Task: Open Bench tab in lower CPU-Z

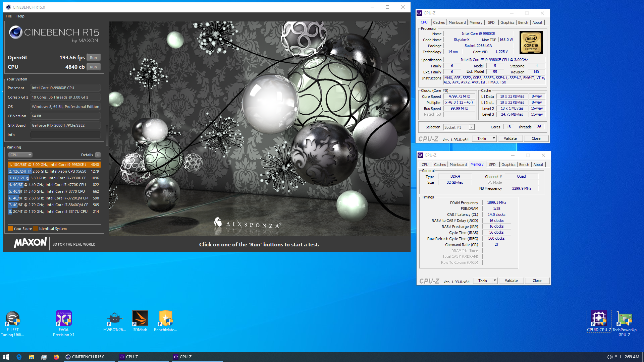Action: point(524,165)
